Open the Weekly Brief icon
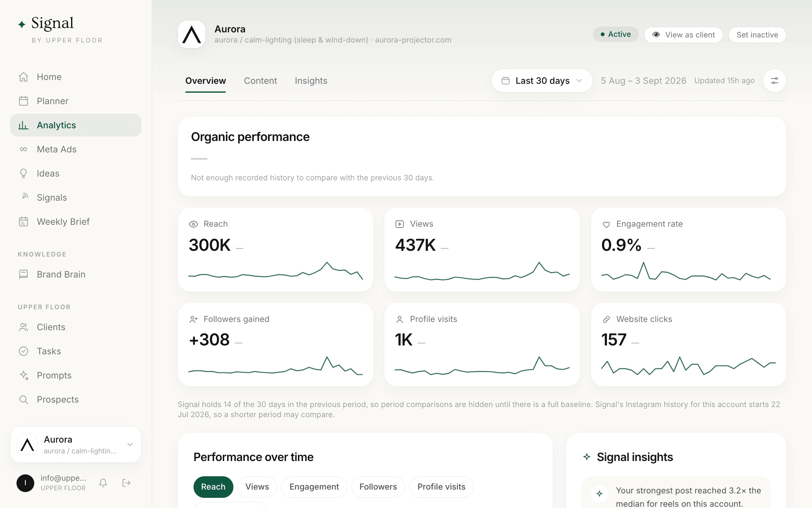This screenshot has width=812, height=508. [x=23, y=222]
